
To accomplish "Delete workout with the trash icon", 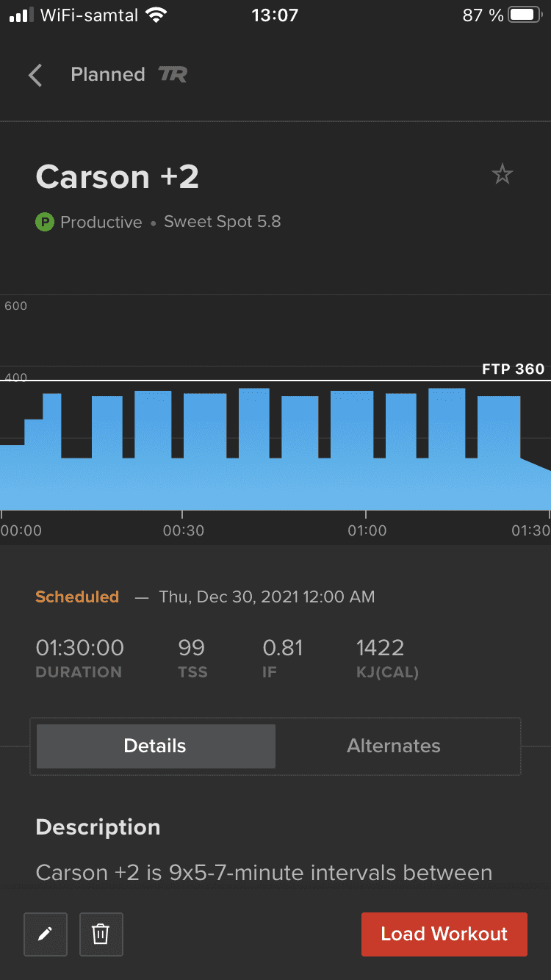I will click(101, 934).
